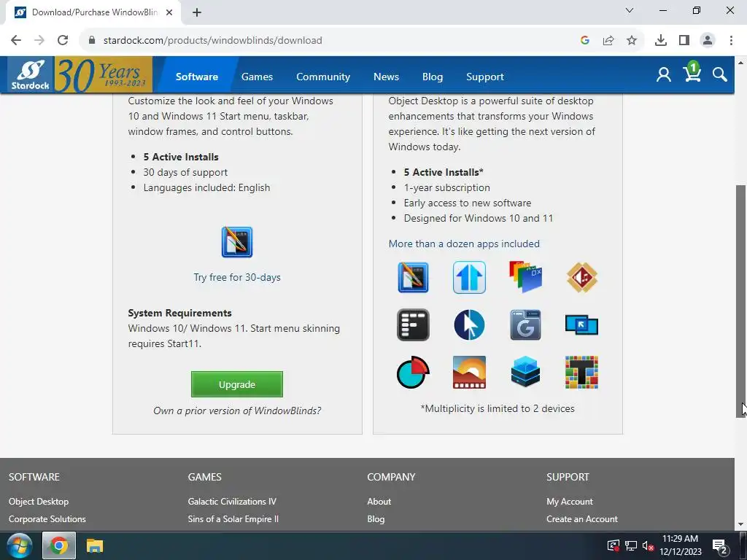Open site search magnifier icon
Screen dimensions: 747x560
pyautogui.click(x=719, y=75)
